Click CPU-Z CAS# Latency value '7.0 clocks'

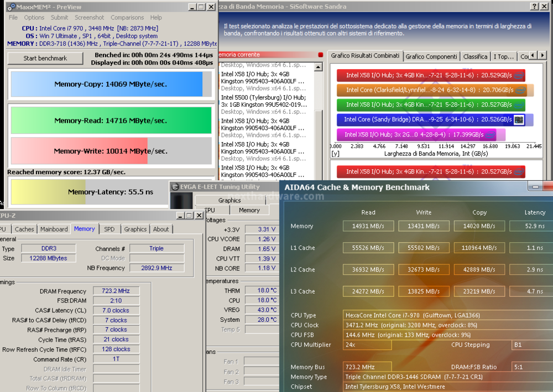tap(116, 310)
